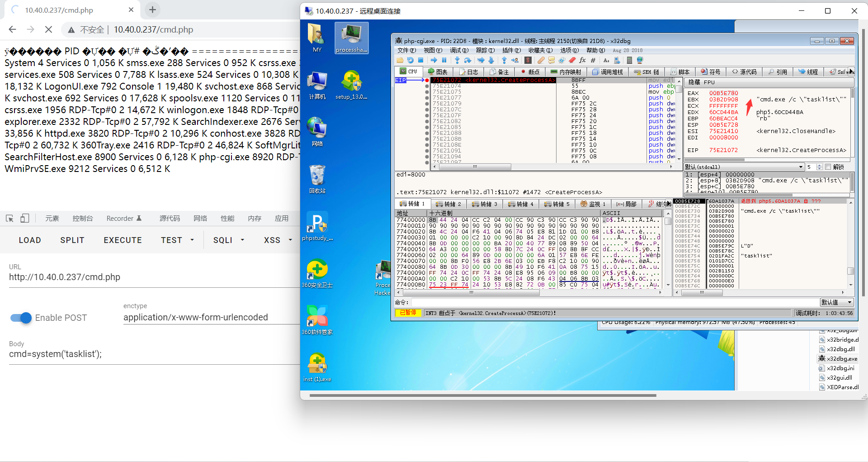
Task: Click the HackBar URL input field
Action: (154, 277)
